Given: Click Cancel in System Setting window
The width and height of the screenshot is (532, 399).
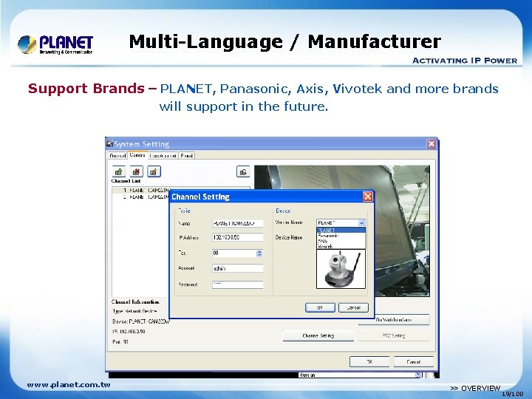Looking at the screenshot, I should point(414,361).
